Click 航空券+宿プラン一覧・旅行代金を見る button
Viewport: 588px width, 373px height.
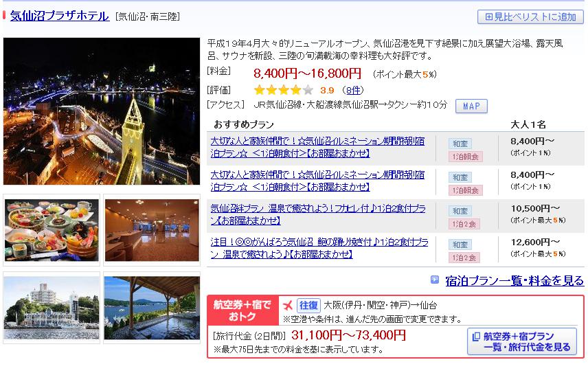522,341
